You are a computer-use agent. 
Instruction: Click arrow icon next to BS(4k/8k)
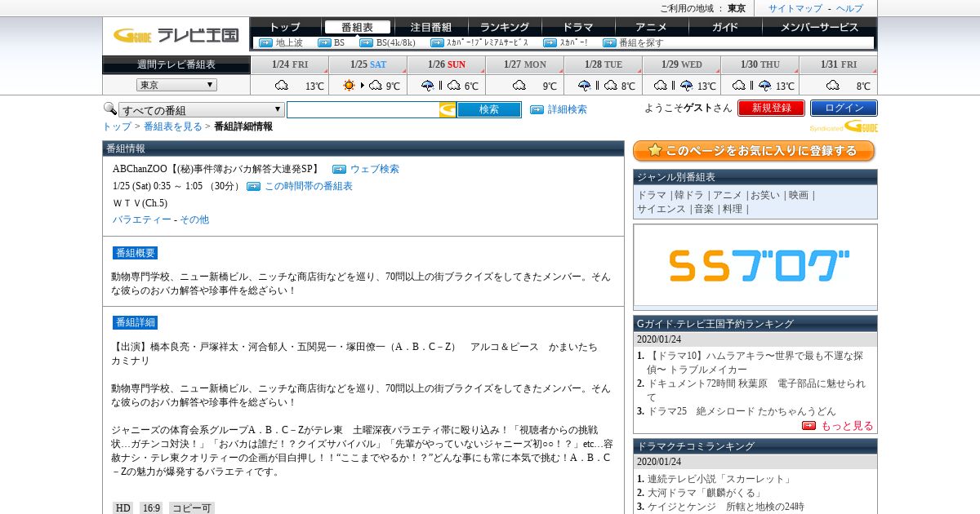tap(366, 42)
